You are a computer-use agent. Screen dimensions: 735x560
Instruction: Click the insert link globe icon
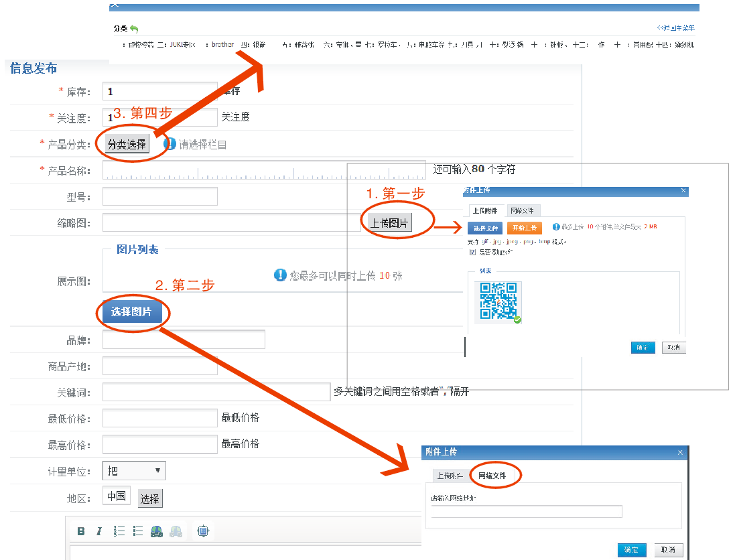tap(157, 531)
